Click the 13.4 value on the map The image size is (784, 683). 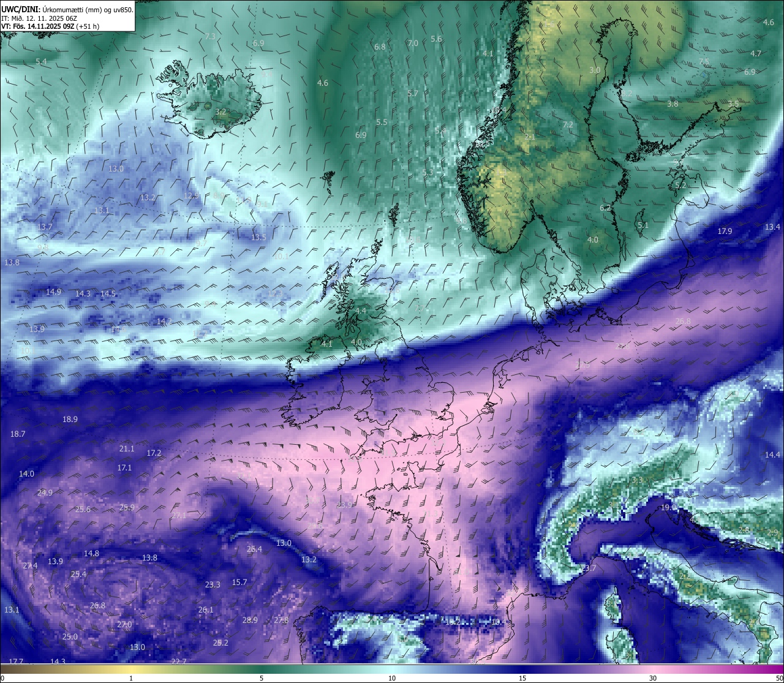click(x=772, y=227)
